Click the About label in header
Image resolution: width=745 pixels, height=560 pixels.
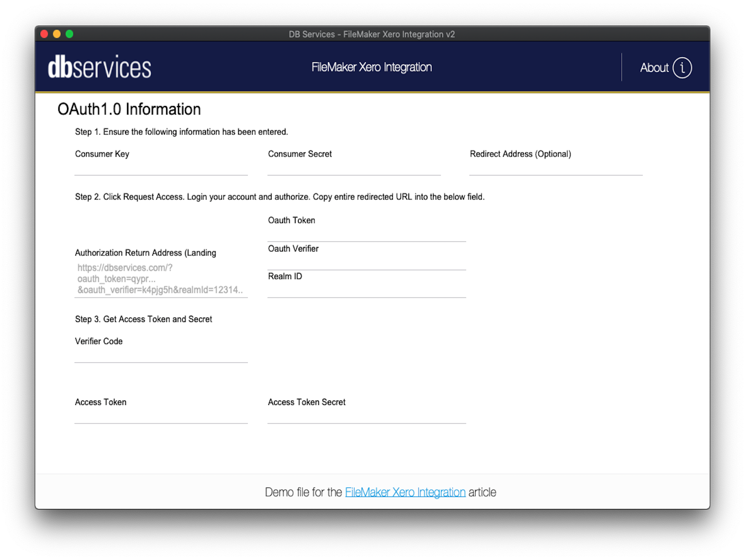tap(654, 68)
